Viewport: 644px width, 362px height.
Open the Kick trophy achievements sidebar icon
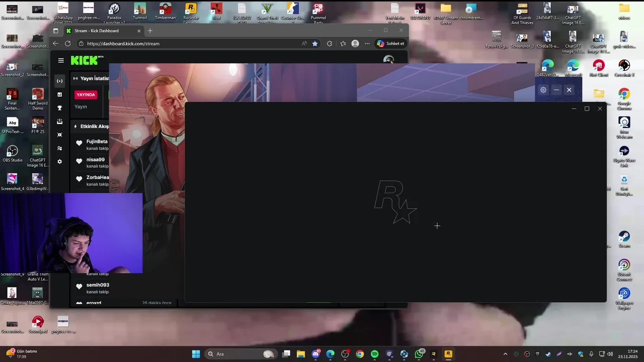pos(60,108)
